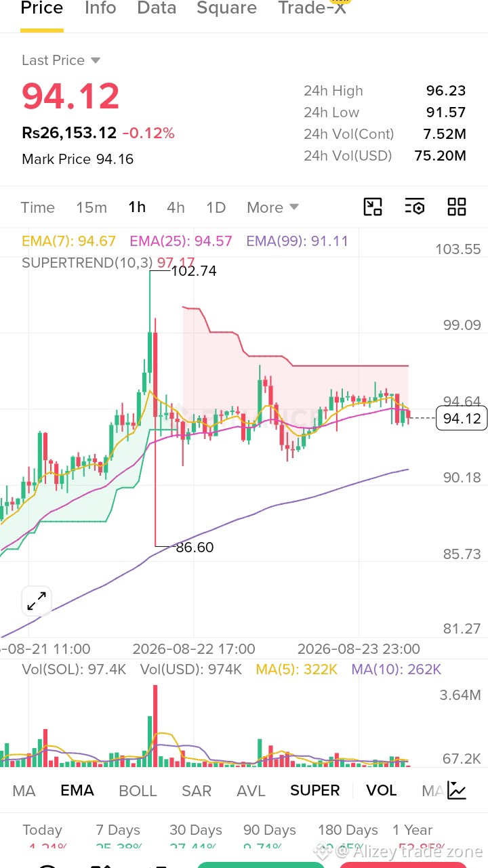
Task: Click the Rs26,153.12 converted price
Action: 69,133
